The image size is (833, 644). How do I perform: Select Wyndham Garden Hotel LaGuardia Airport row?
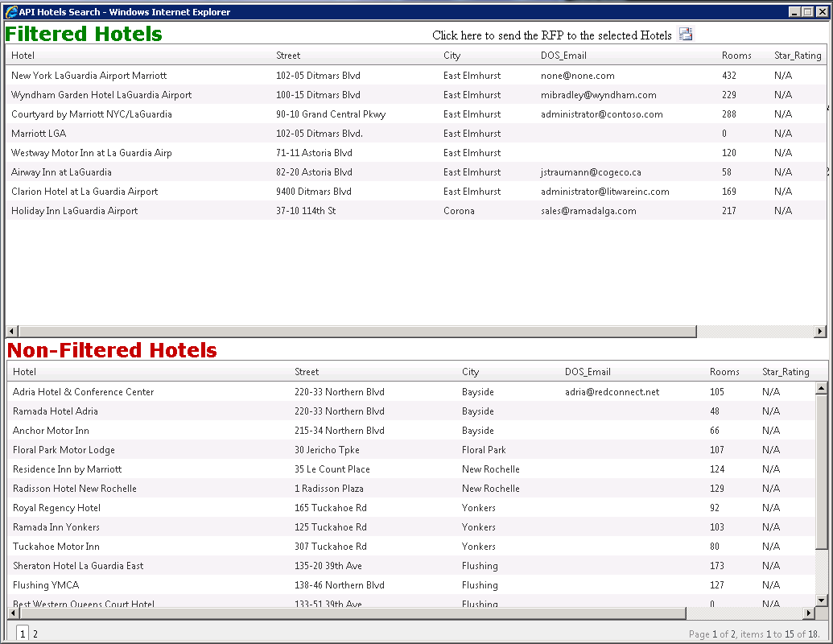pos(416,94)
